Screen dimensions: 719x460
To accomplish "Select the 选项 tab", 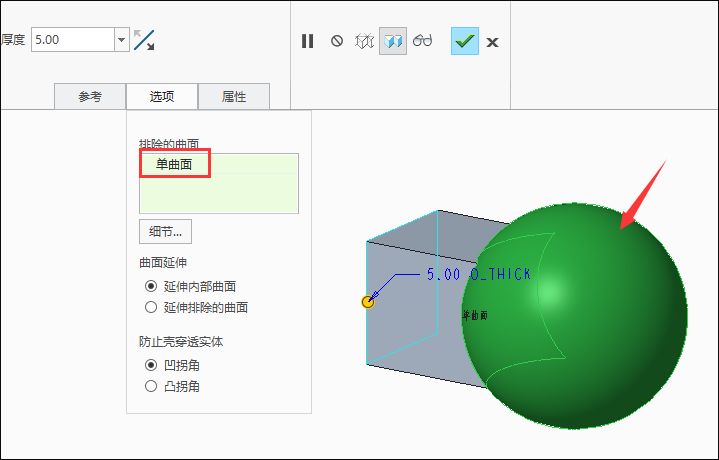I will tap(162, 96).
